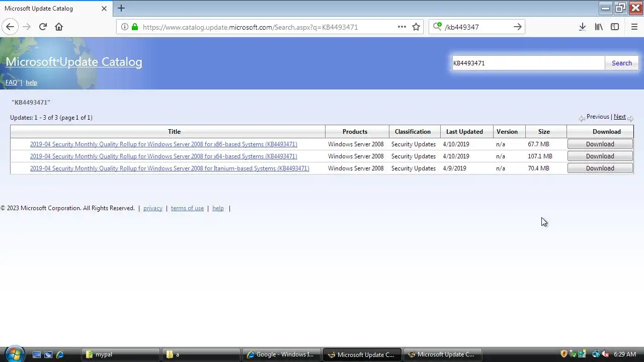This screenshot has height=362, width=644.
Task: Open the help link in header
Action: click(31, 82)
